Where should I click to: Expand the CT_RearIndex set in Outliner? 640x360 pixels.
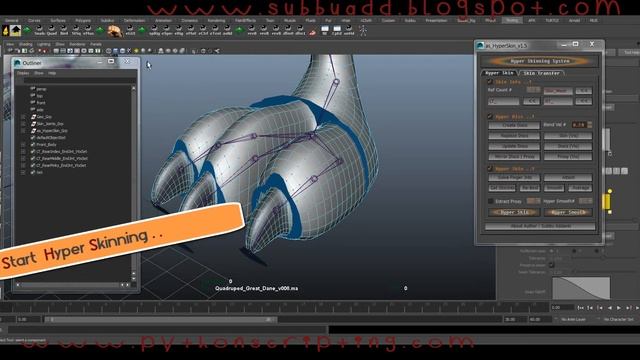tap(23, 151)
